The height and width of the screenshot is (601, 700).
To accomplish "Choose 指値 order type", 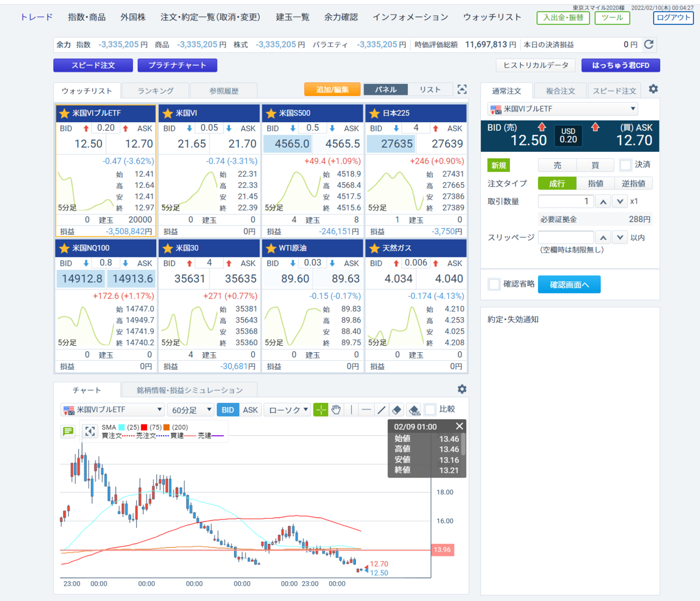I will pyautogui.click(x=596, y=184).
